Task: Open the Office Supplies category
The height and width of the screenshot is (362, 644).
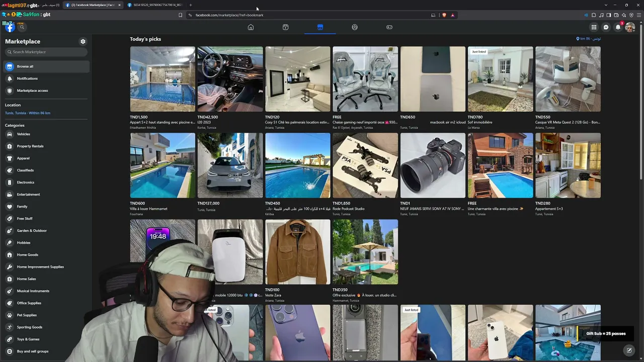Action: click(46, 303)
